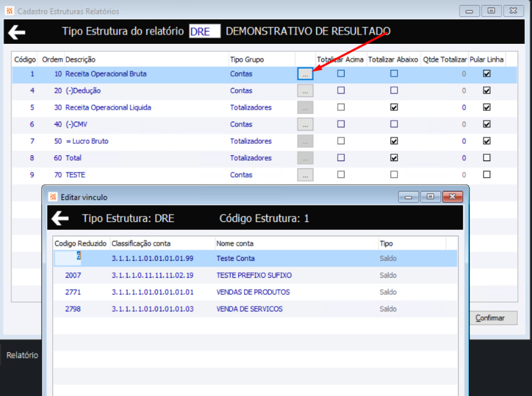Select Receita Operacional Liquida row
This screenshot has width=532, height=396.
(264, 108)
